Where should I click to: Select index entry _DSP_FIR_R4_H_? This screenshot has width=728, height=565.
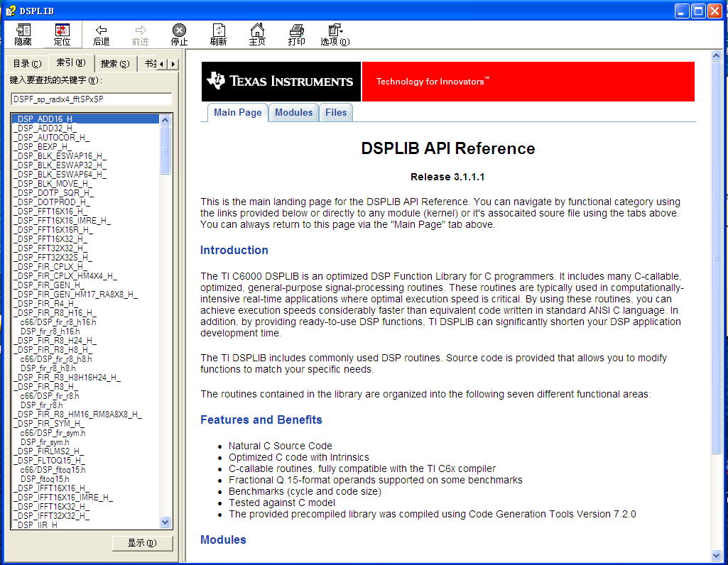[x=45, y=304]
